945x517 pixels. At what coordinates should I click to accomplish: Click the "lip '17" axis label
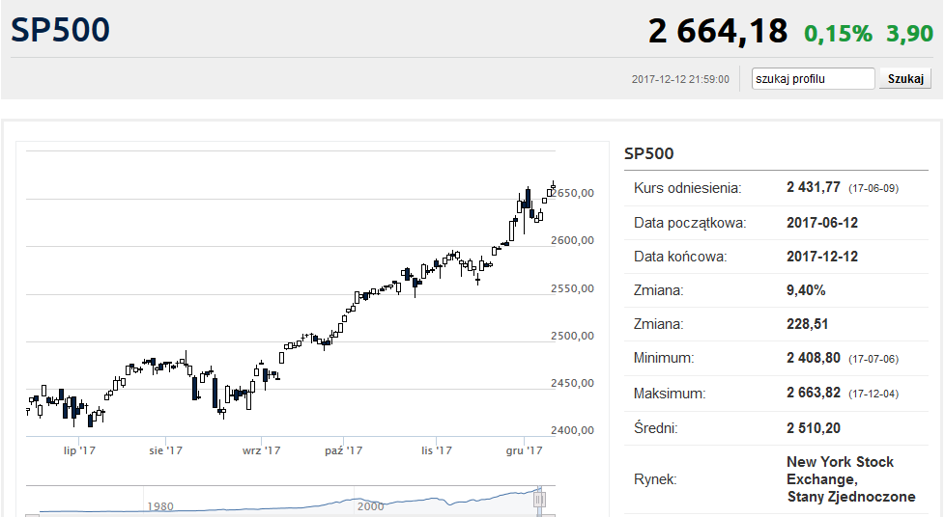click(x=79, y=451)
